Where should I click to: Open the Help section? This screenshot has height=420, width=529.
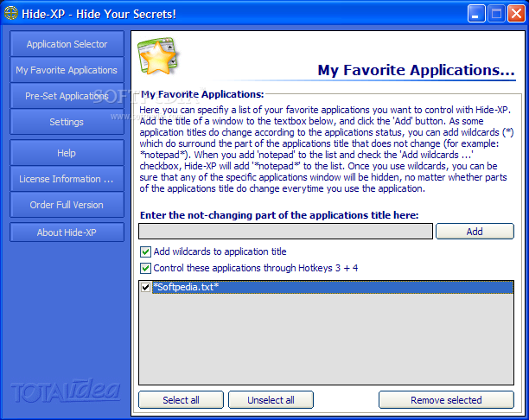tap(67, 153)
